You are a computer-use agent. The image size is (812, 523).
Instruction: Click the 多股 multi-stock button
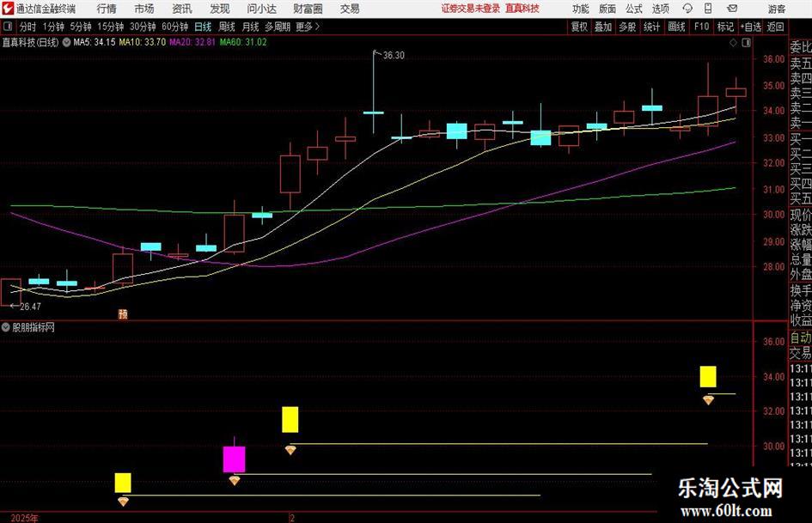click(627, 27)
